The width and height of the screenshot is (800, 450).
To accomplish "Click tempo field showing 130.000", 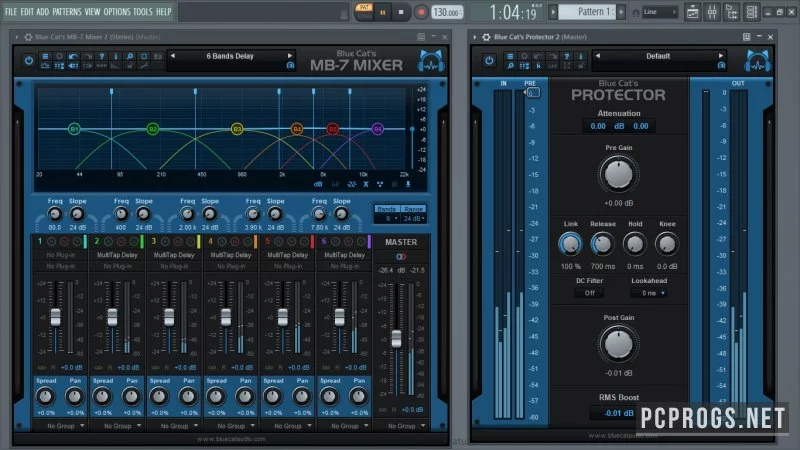I will (447, 12).
